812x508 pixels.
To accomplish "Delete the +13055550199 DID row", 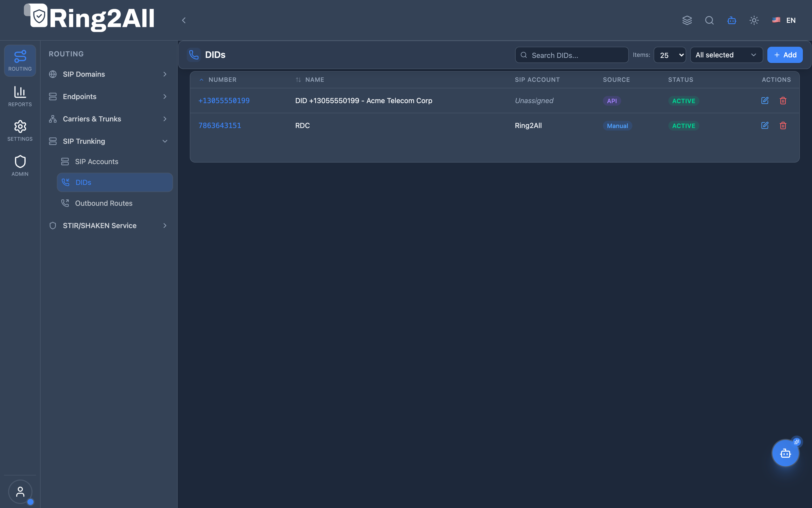I will click(783, 101).
